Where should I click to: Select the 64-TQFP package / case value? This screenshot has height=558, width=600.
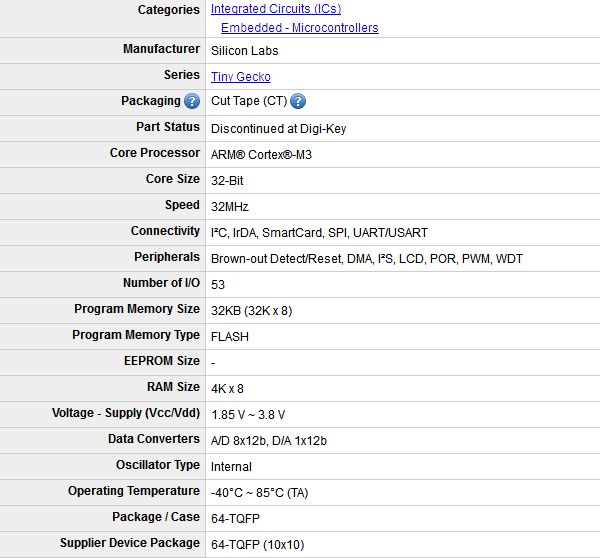click(x=235, y=519)
